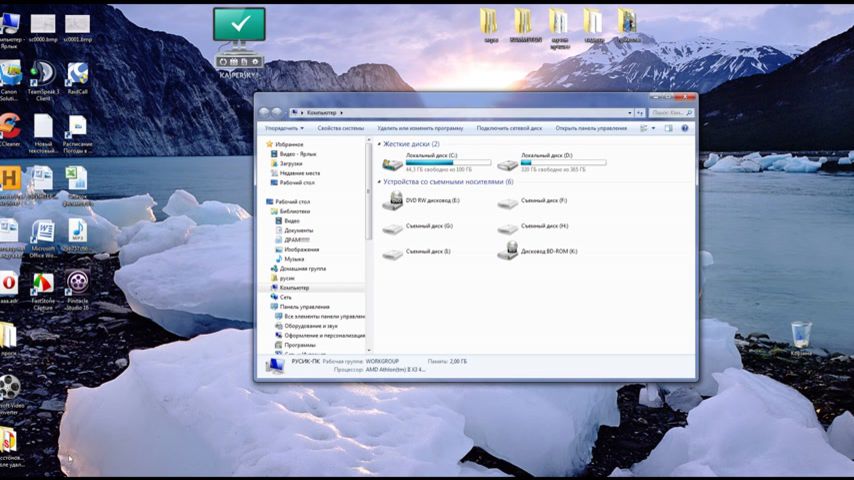Open the MP3 file desktop icon
Viewport: 854px width, 480px height.
(x=77, y=235)
